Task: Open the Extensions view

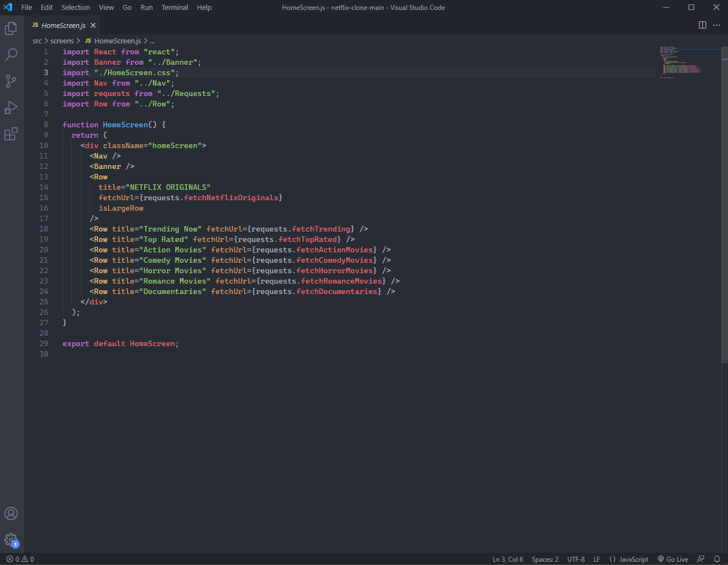Action: 11,134
